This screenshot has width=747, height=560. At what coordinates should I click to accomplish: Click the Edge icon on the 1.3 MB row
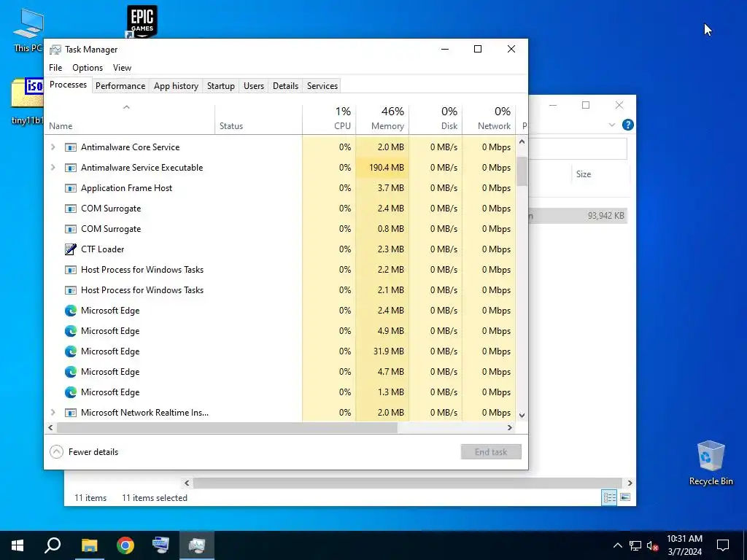(x=71, y=392)
